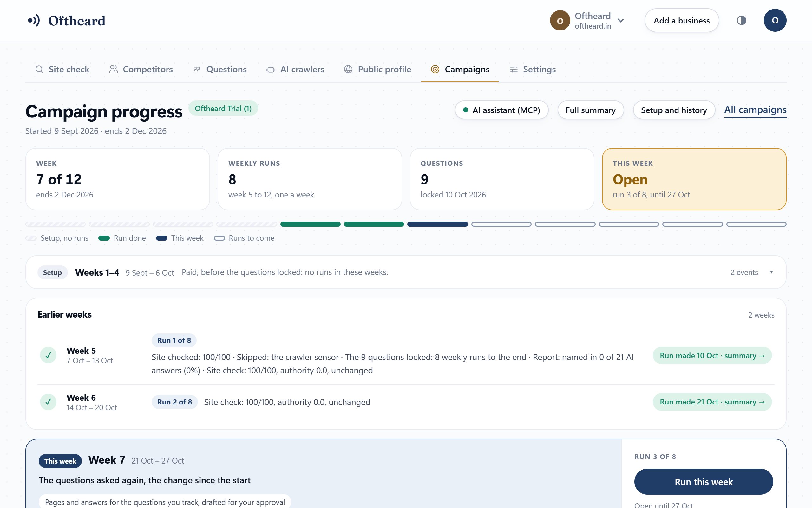The width and height of the screenshot is (812, 508).
Task: Click the "Campaign progress" heading
Action: click(x=104, y=111)
